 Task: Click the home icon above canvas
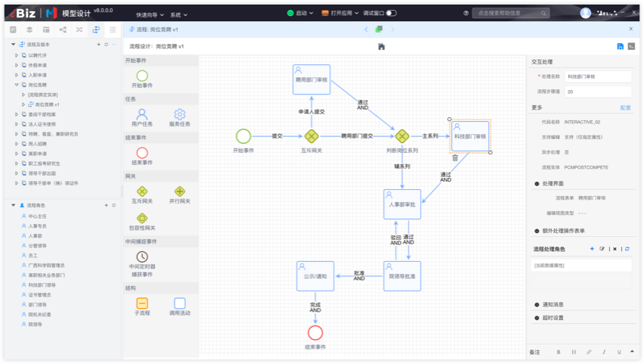pos(381,46)
